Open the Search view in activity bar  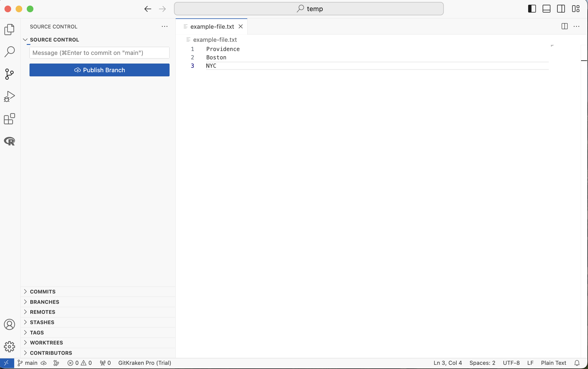coord(9,52)
